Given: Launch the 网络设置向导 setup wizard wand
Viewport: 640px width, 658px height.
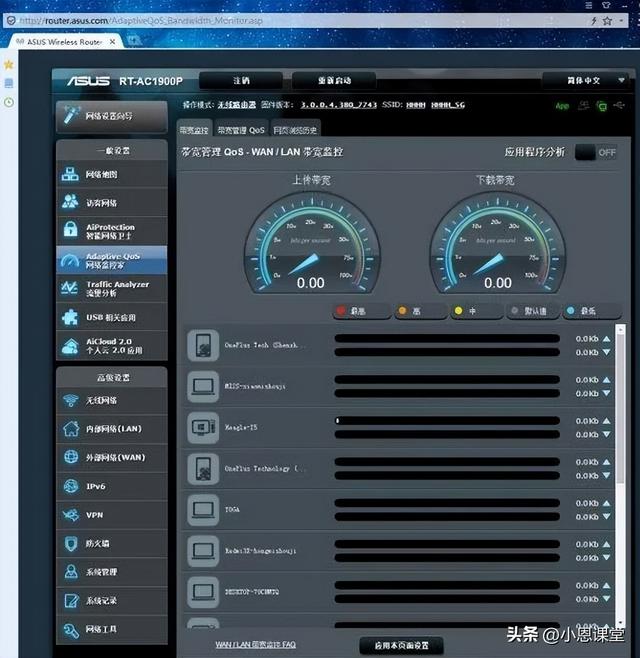Looking at the screenshot, I should 71,115.
